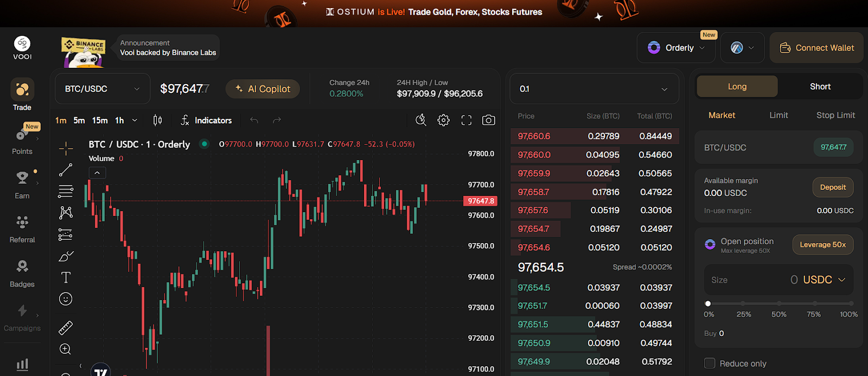
Task: Click the 97,657.6 ask price row
Action: [x=595, y=210]
